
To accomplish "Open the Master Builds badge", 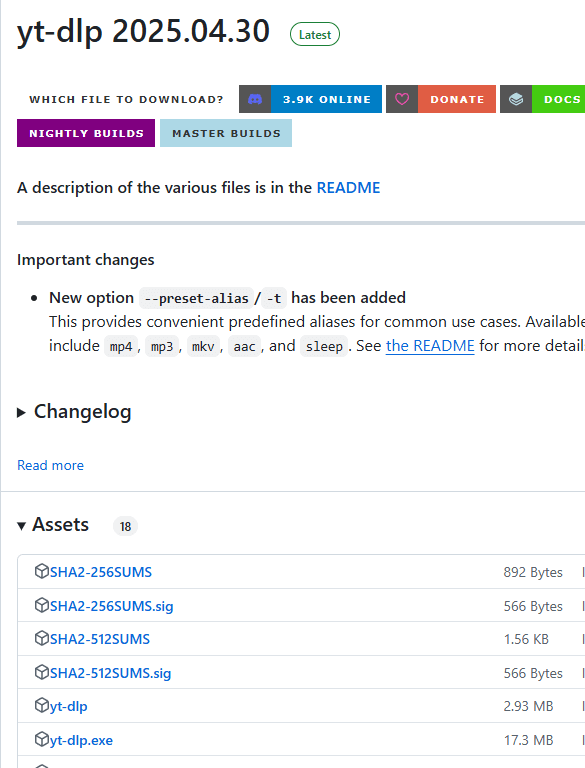I will pos(226,133).
